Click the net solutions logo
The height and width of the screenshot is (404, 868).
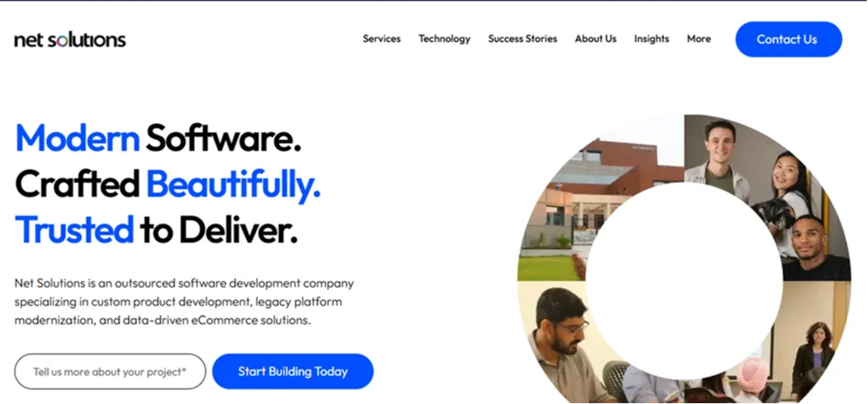click(70, 40)
